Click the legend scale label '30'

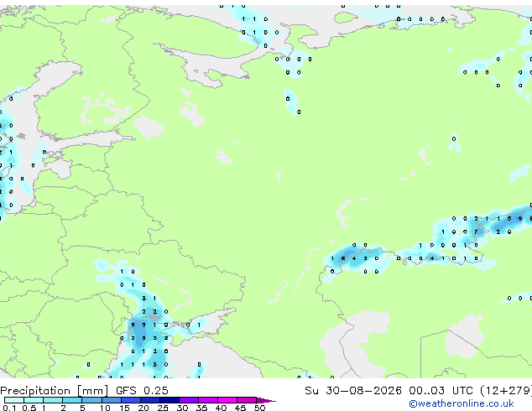182,408
